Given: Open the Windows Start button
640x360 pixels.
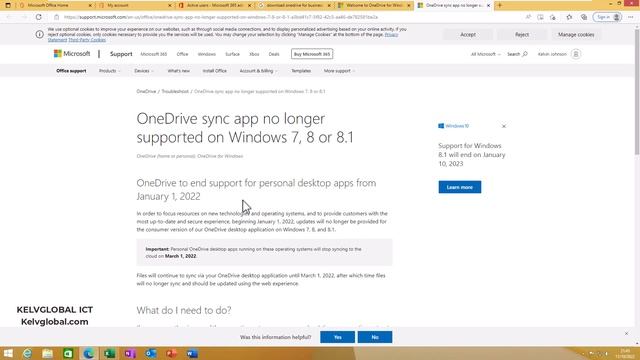Looking at the screenshot, I should [x=8, y=353].
